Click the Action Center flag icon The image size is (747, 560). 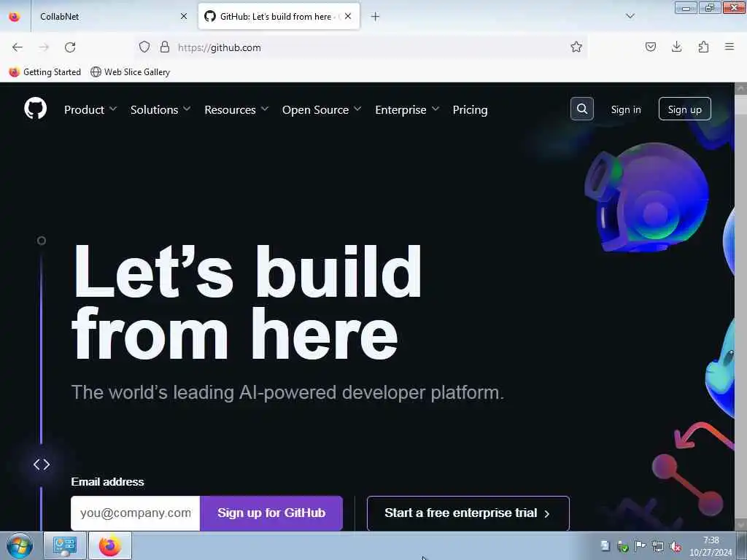[x=640, y=545]
